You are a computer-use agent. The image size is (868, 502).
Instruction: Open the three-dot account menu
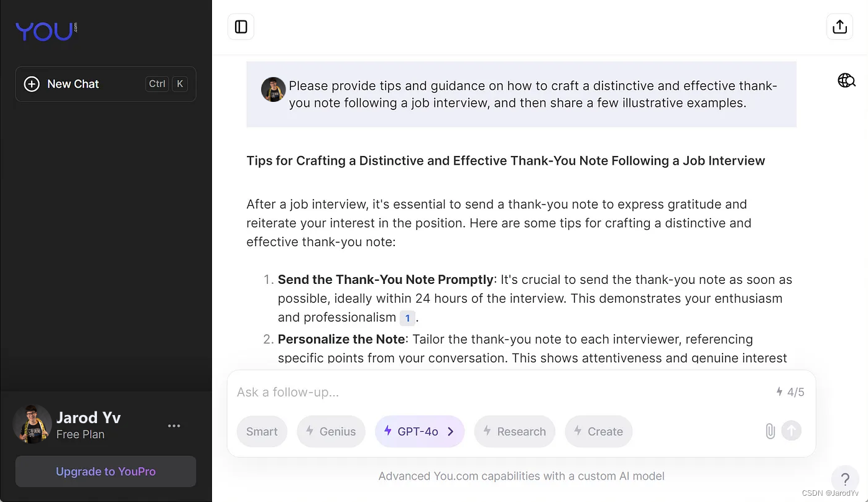(174, 426)
